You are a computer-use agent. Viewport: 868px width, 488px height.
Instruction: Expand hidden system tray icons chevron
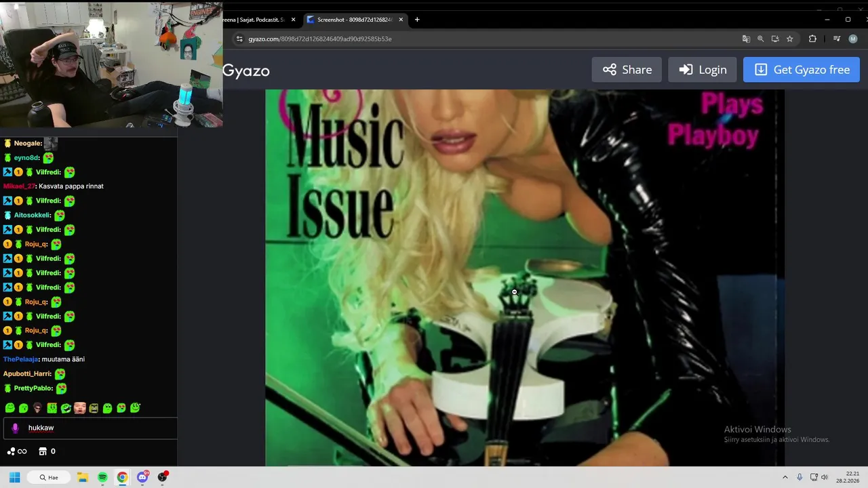point(785,477)
